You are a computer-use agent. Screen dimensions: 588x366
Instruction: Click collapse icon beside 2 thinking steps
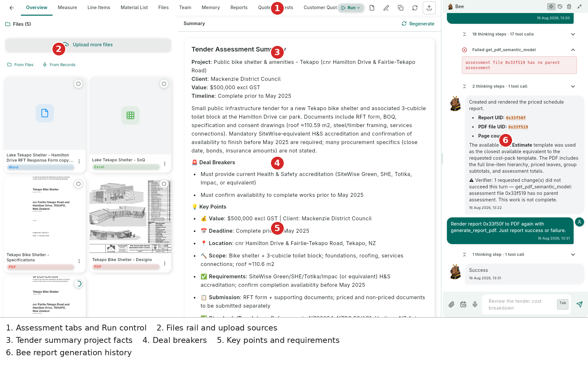point(464,86)
